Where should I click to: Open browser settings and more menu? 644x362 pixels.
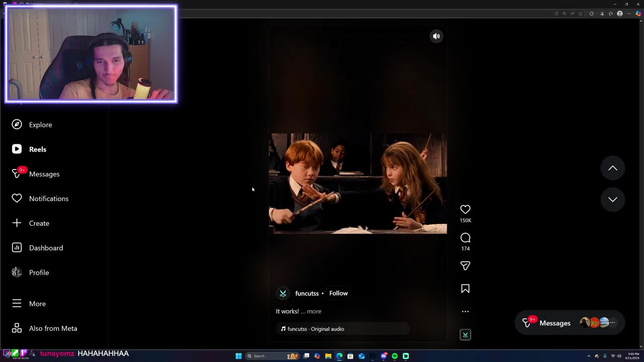point(629,14)
